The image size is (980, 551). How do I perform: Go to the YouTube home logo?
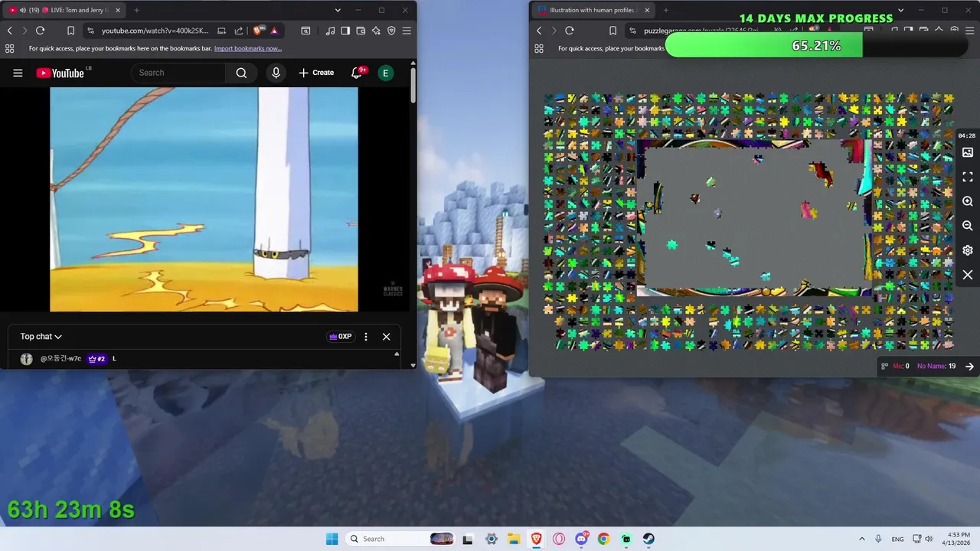point(60,73)
